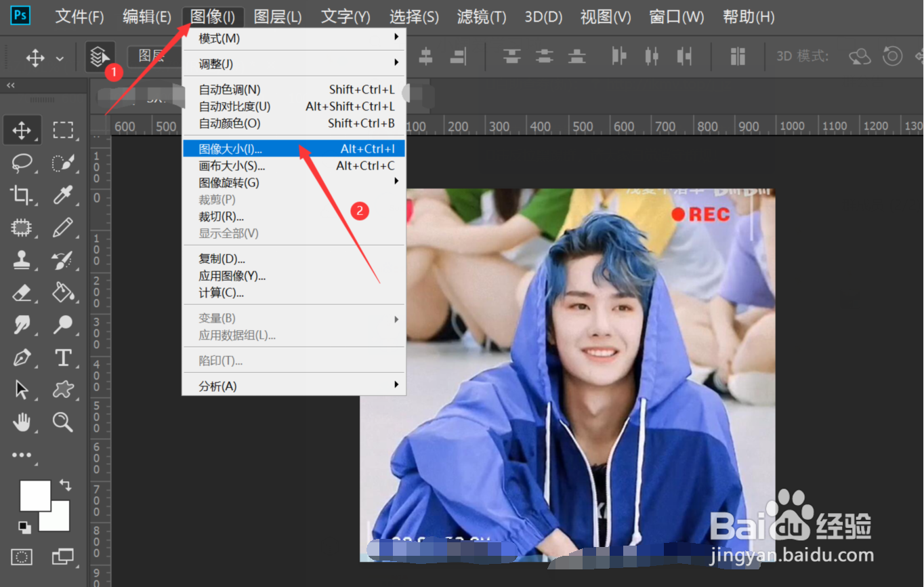The image size is (924, 587).
Task: Reset to default black and white colors
Action: (x=25, y=528)
